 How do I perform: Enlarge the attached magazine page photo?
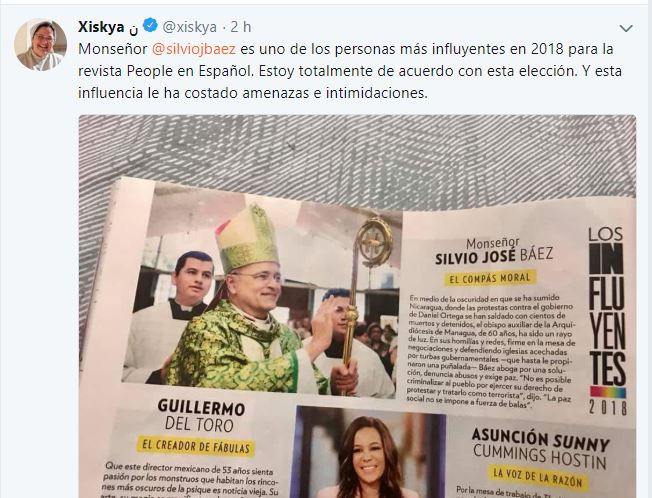[x=357, y=306]
